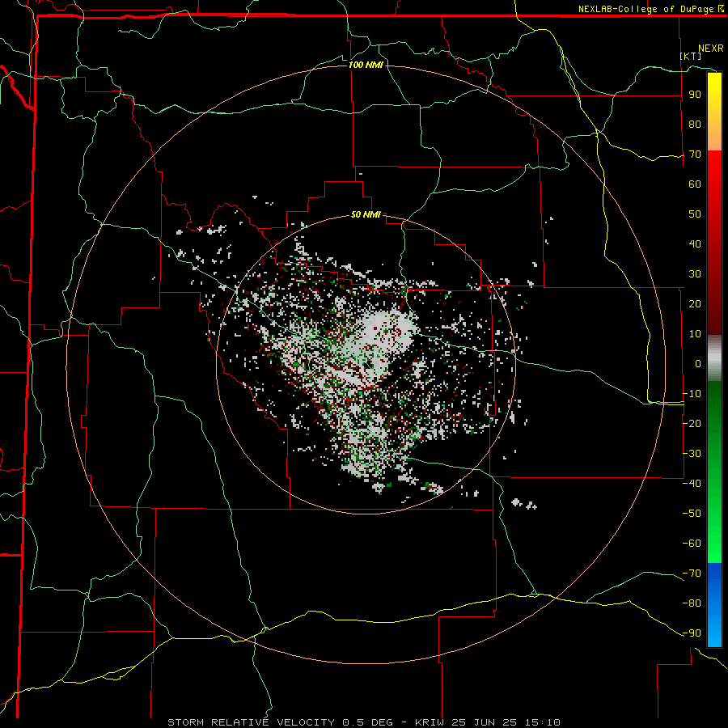Click the -60 scale label
Viewport: 728px width, 728px height.
[x=692, y=544]
